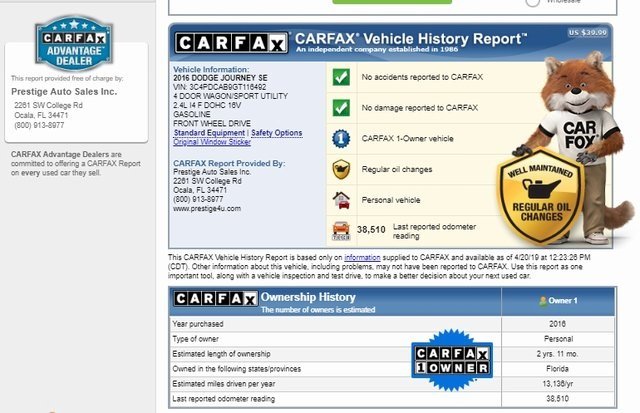640x413 pixels.
Task: Click the CARFAX logo in the report header
Action: (232, 42)
